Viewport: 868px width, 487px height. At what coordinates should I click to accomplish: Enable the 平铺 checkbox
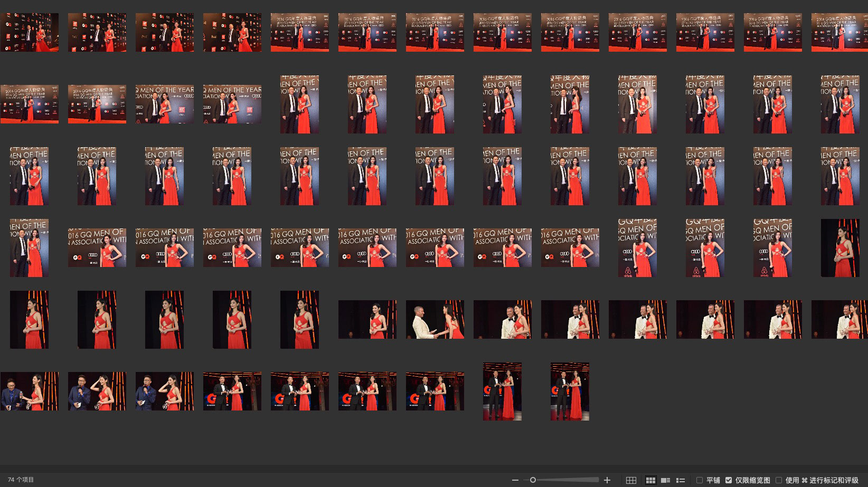pyautogui.click(x=700, y=480)
